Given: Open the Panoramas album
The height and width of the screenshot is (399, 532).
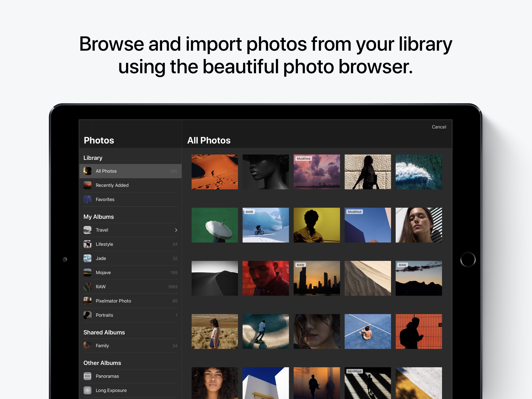Looking at the screenshot, I should [x=130, y=376].
